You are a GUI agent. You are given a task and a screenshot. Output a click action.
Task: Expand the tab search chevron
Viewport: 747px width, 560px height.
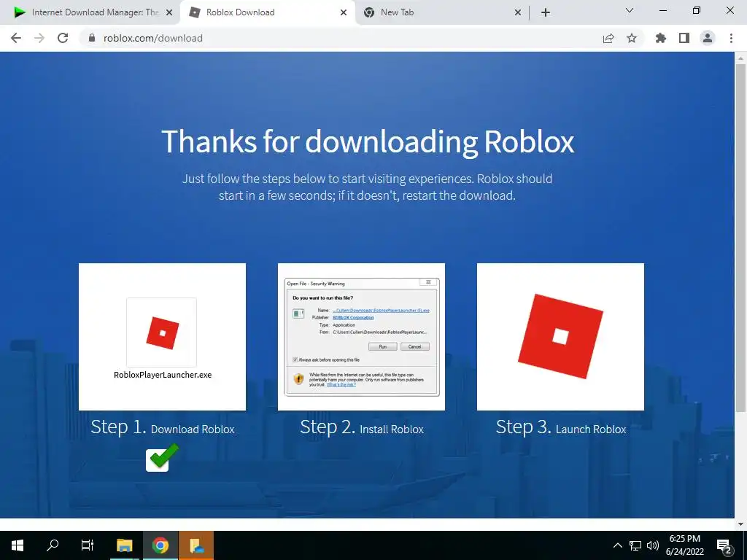pos(630,10)
